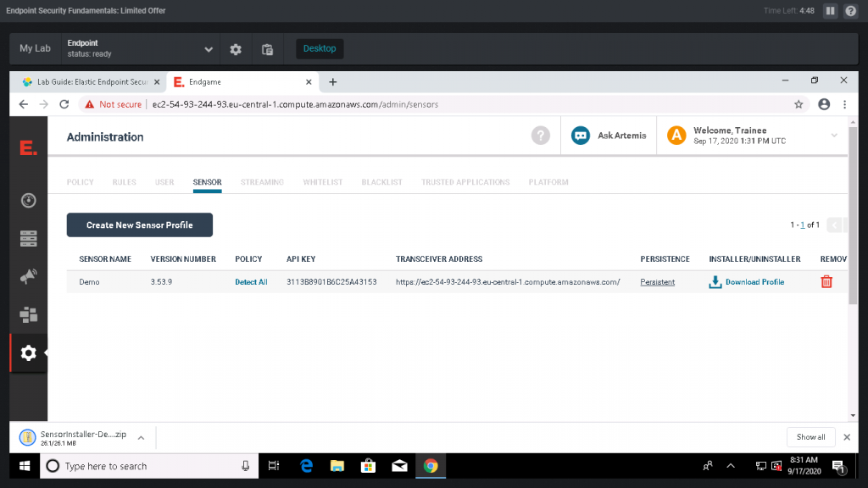Open Mail app from taskbar

click(399, 466)
